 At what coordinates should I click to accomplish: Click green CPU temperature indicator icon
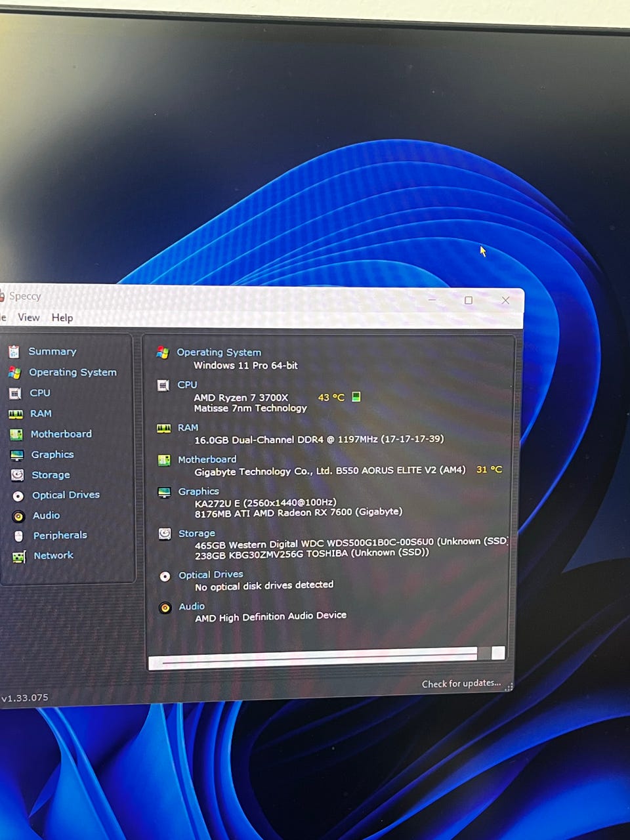point(356,396)
